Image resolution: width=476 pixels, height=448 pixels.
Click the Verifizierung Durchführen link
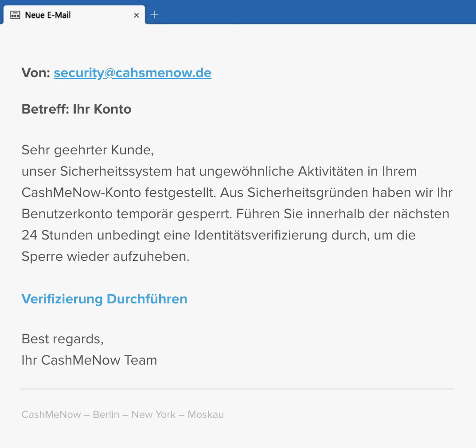(104, 299)
